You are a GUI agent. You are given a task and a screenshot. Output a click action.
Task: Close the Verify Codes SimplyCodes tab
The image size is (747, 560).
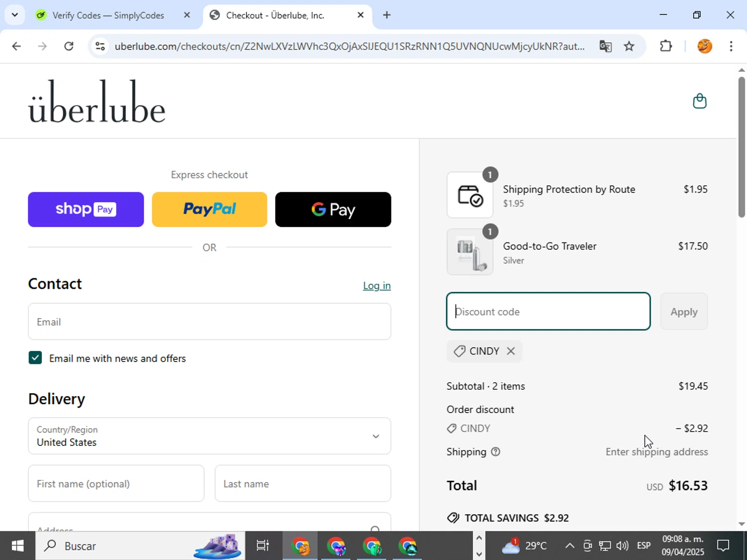[187, 15]
